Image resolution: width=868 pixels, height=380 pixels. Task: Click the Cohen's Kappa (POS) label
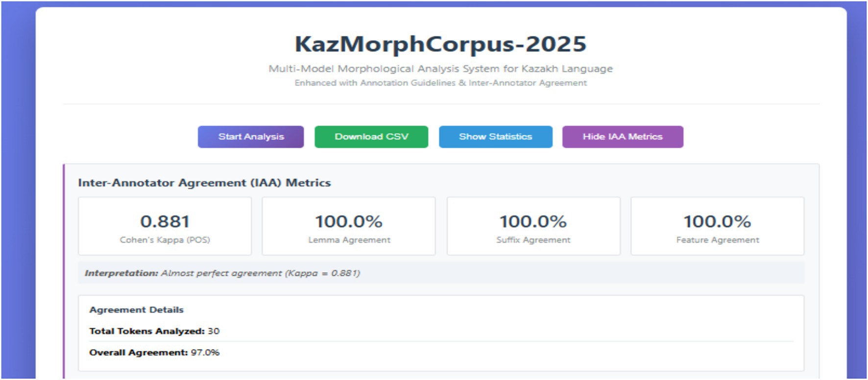tap(165, 240)
